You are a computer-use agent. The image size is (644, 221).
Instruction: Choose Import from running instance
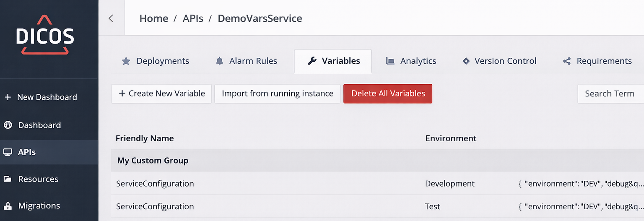(x=277, y=94)
